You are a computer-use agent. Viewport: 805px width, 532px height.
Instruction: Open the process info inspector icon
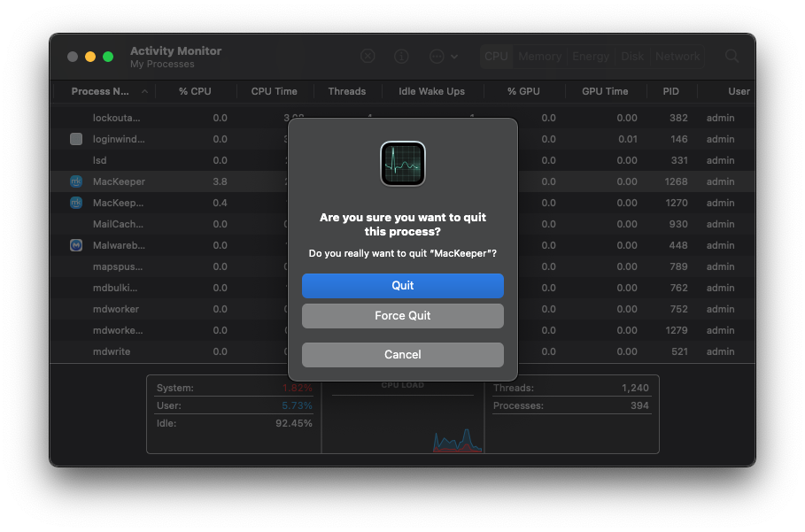click(401, 56)
